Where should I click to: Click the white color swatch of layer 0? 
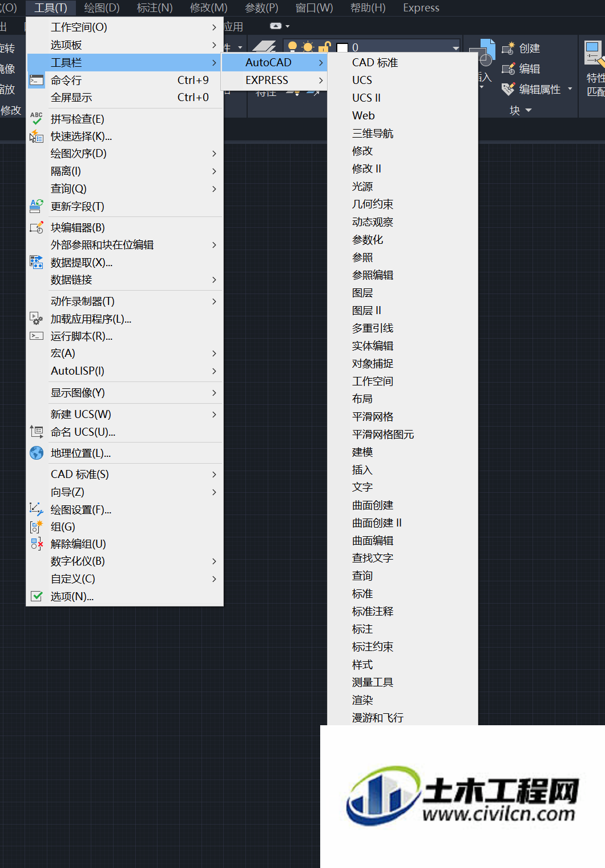(342, 47)
